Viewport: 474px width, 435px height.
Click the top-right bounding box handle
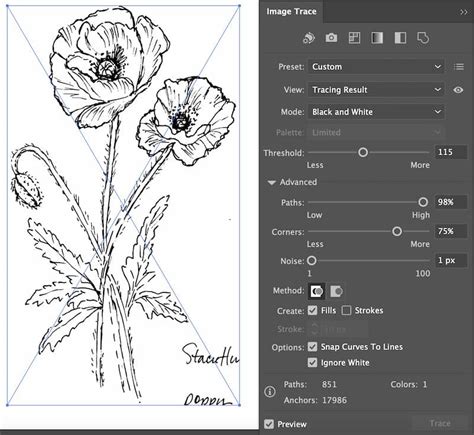pos(239,6)
